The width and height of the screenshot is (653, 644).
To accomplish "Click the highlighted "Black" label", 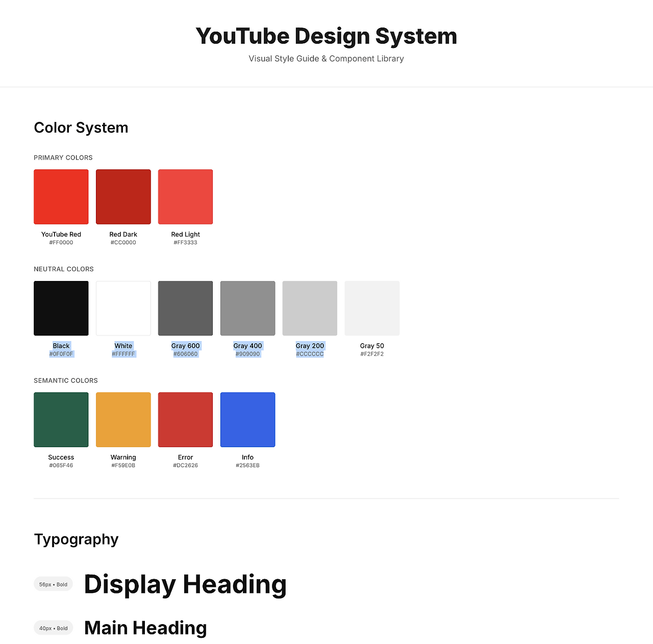I will coord(61,346).
